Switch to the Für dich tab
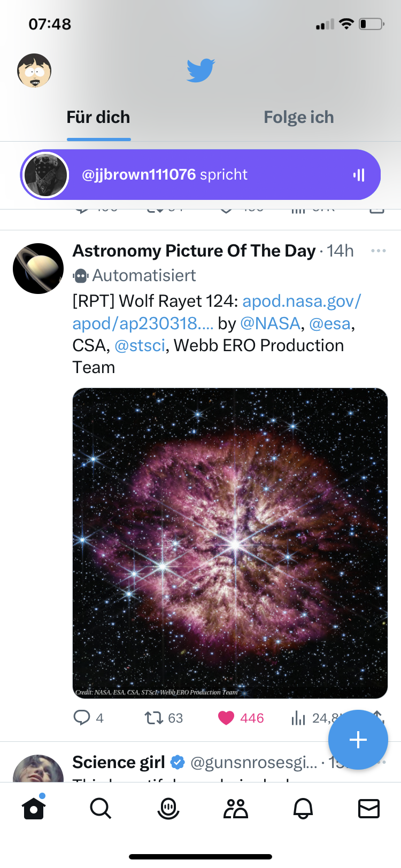Screen dimensions: 401x868 coord(98,117)
